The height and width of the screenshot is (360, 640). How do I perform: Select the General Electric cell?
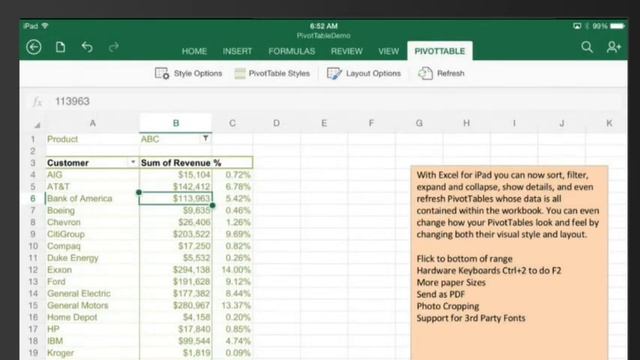[x=93, y=293]
